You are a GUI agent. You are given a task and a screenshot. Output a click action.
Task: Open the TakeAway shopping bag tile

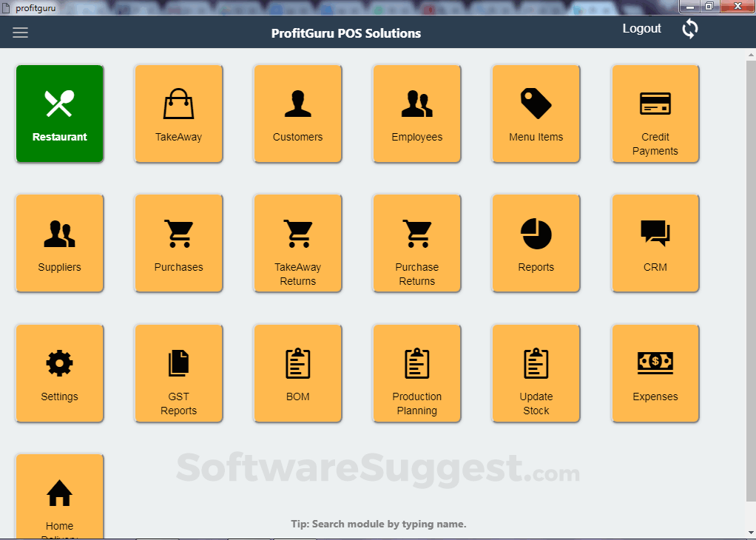tap(179, 114)
